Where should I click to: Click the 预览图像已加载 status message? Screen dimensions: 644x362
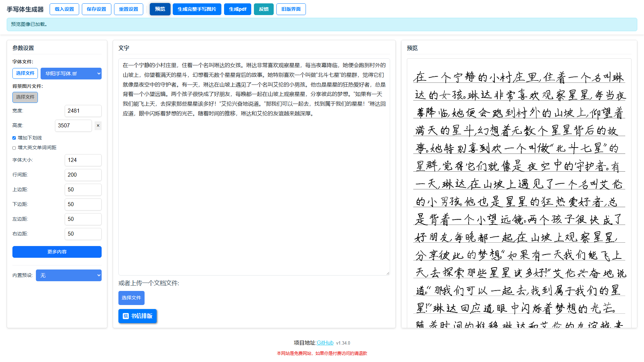(x=29, y=24)
